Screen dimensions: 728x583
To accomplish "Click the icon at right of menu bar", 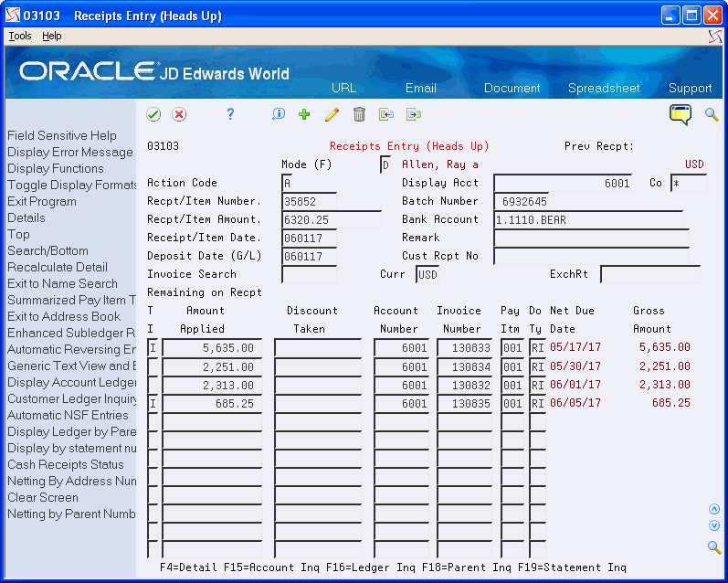I will pyautogui.click(x=715, y=37).
